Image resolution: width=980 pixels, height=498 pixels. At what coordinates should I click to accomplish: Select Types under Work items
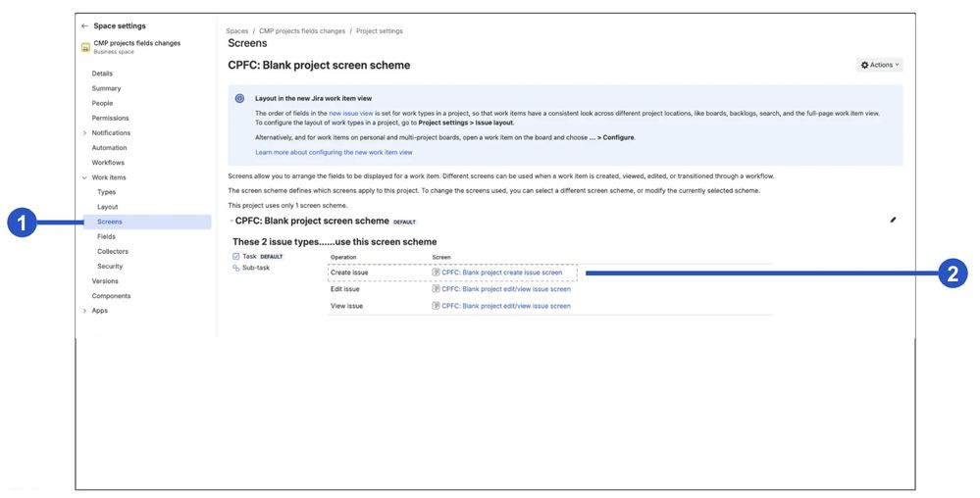coord(107,192)
